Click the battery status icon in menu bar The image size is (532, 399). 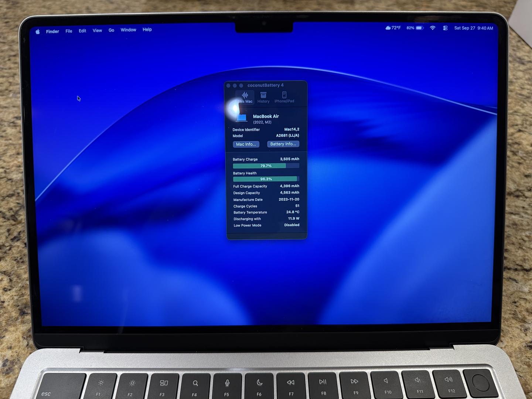pos(420,28)
